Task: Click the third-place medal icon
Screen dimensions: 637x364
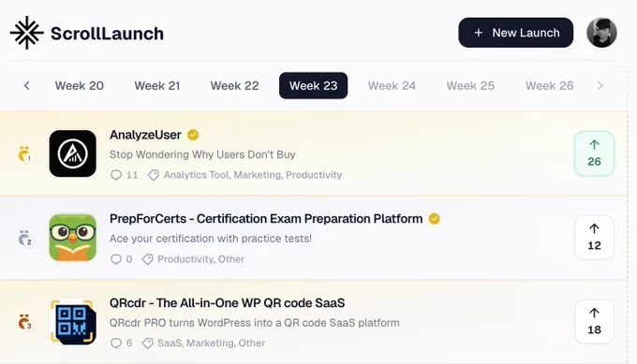Action: [25, 323]
